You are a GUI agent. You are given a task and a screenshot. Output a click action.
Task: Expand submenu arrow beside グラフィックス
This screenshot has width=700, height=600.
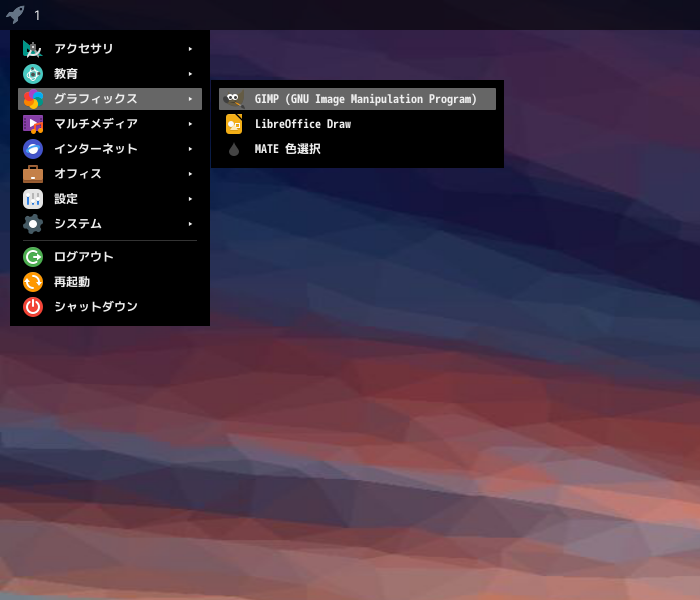pyautogui.click(x=190, y=99)
